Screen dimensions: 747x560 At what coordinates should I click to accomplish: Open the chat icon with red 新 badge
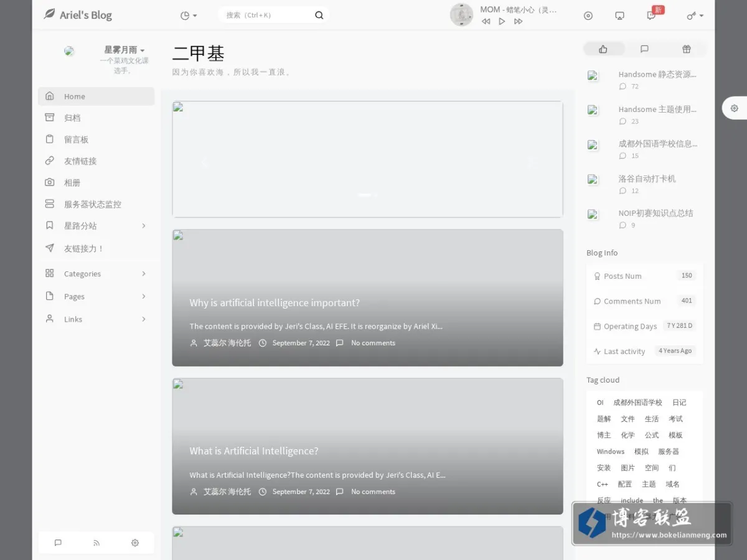pyautogui.click(x=652, y=15)
